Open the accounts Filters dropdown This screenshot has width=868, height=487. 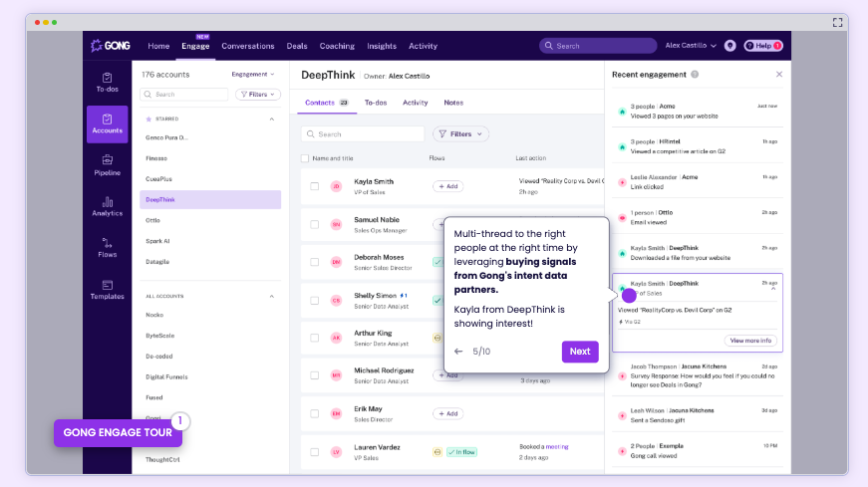point(258,95)
